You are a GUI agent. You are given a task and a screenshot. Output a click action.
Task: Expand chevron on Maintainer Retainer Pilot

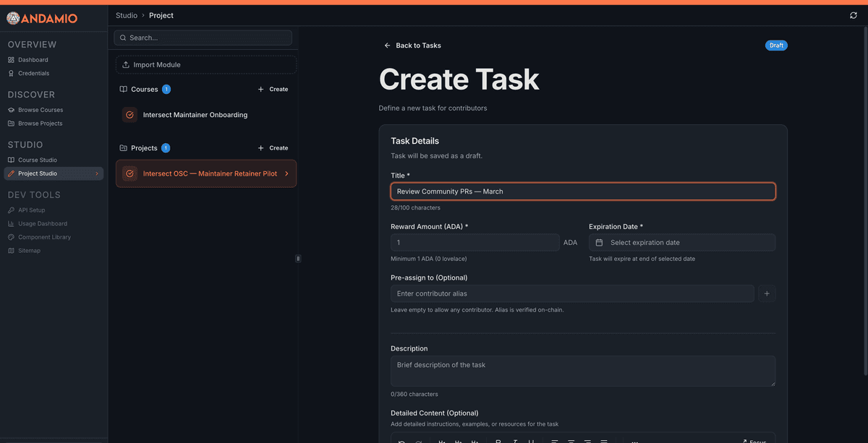point(287,173)
